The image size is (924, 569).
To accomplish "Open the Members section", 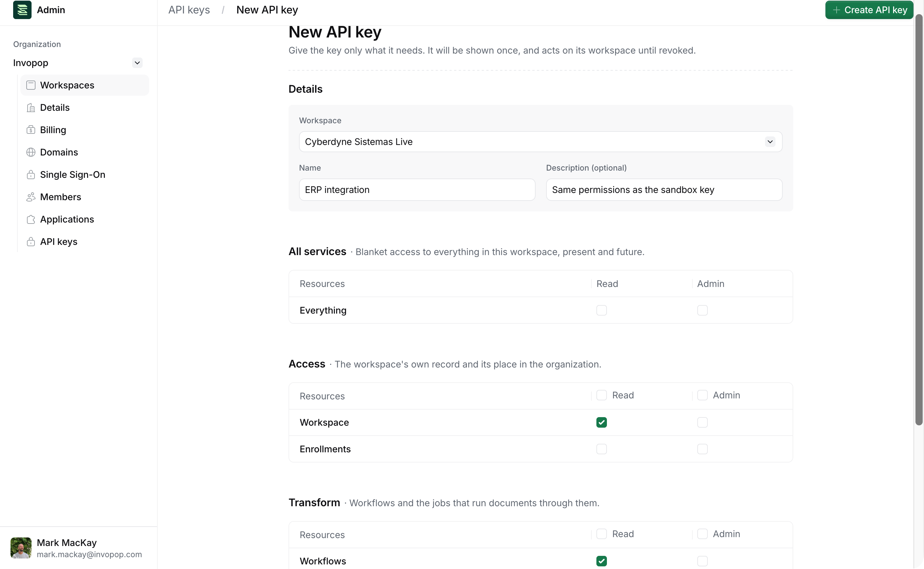I will 85,197.
